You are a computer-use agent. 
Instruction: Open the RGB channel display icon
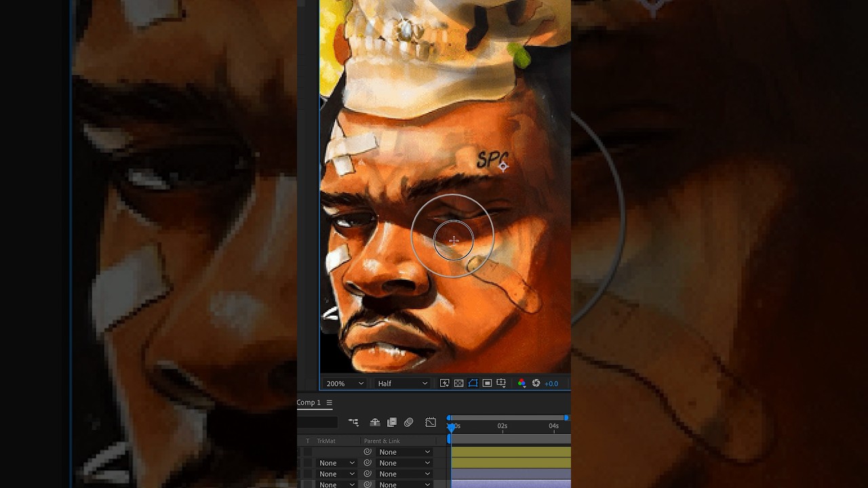521,384
